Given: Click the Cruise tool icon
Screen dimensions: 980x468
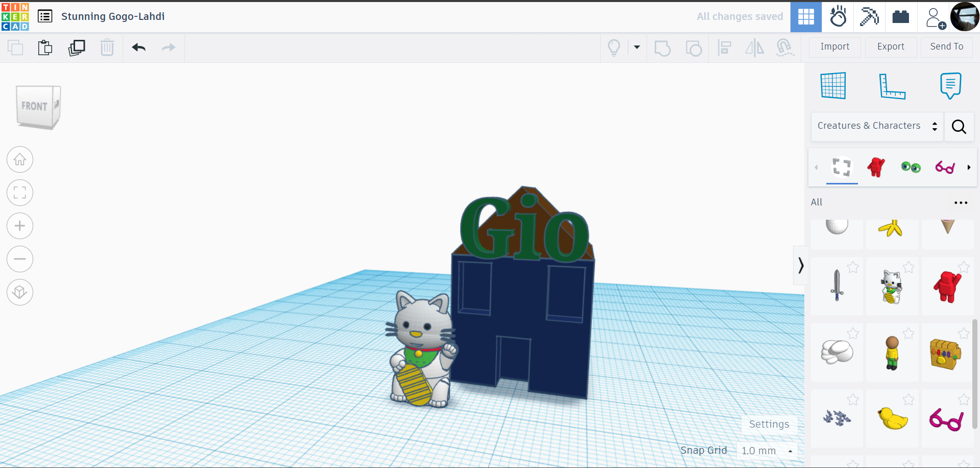Looking at the screenshot, I should point(785,48).
